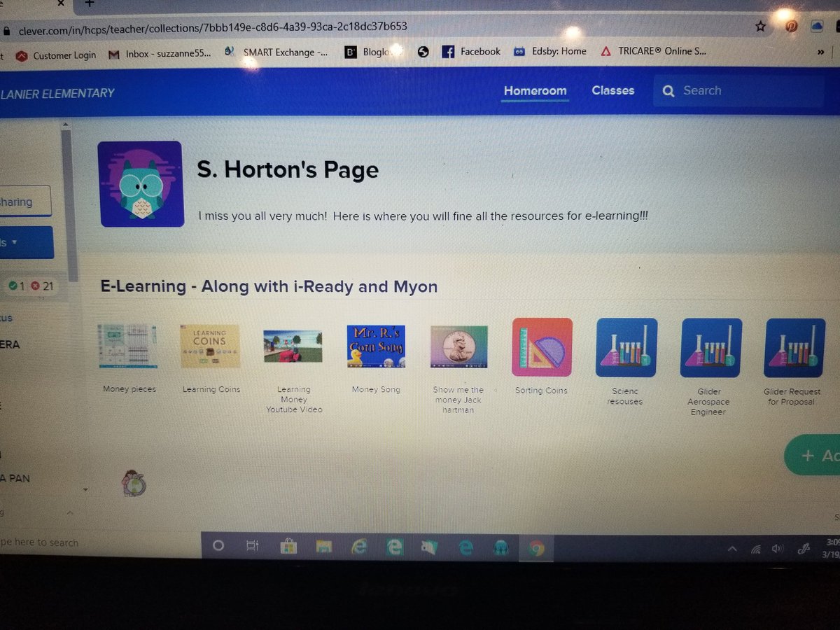Open the TRICARE Online bookmark

tap(654, 51)
